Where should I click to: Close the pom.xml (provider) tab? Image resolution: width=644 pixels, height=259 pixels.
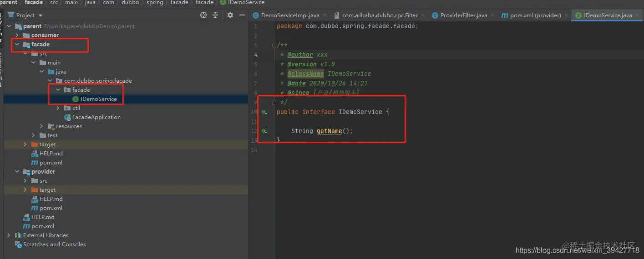click(x=566, y=15)
